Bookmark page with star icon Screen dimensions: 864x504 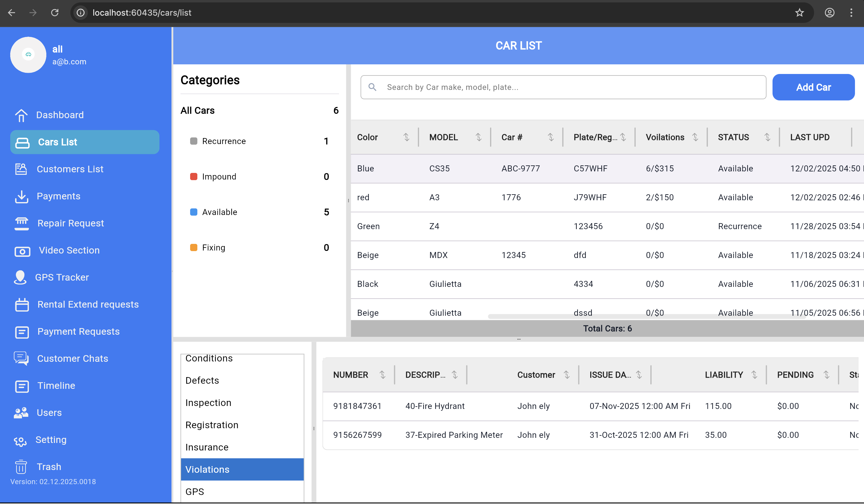point(799,13)
